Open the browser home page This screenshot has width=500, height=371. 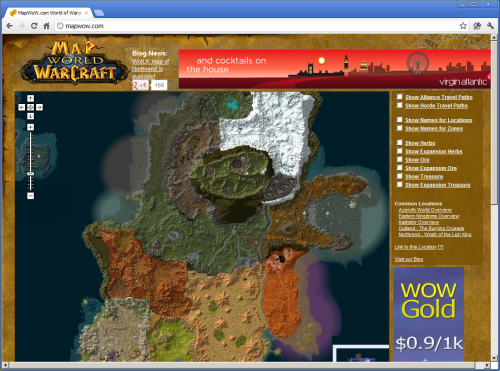click(x=46, y=26)
